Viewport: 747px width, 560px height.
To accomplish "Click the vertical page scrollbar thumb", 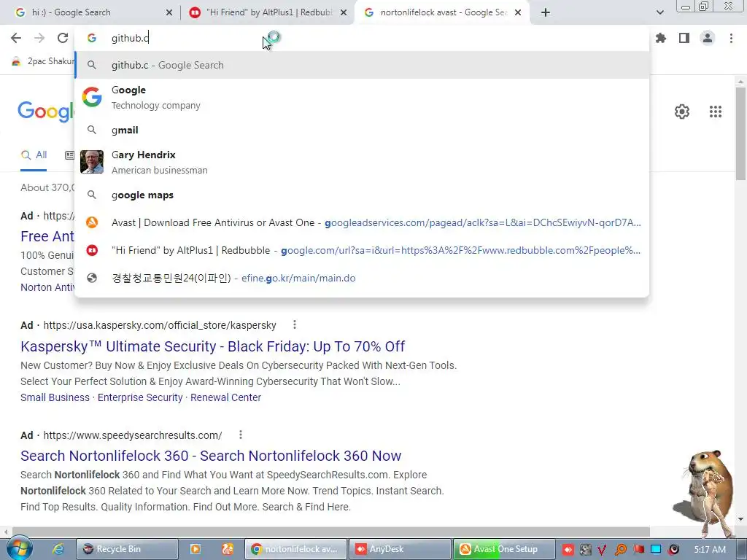I will pos(740,133).
